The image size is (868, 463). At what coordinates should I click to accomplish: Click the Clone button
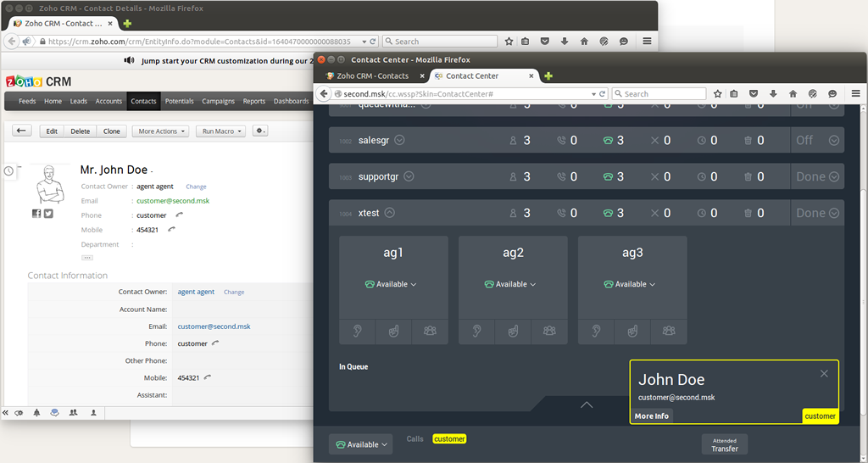coord(111,131)
